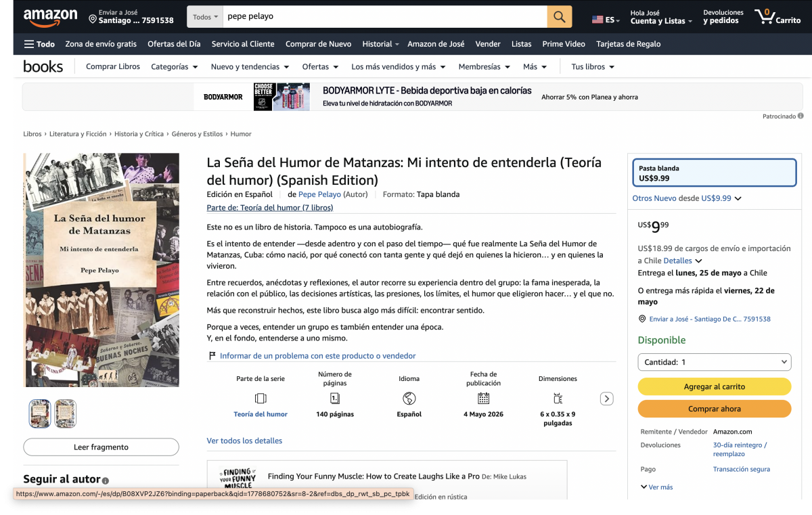Expand Ver más seller info
Image resolution: width=812 pixels, height=515 pixels.
click(656, 487)
